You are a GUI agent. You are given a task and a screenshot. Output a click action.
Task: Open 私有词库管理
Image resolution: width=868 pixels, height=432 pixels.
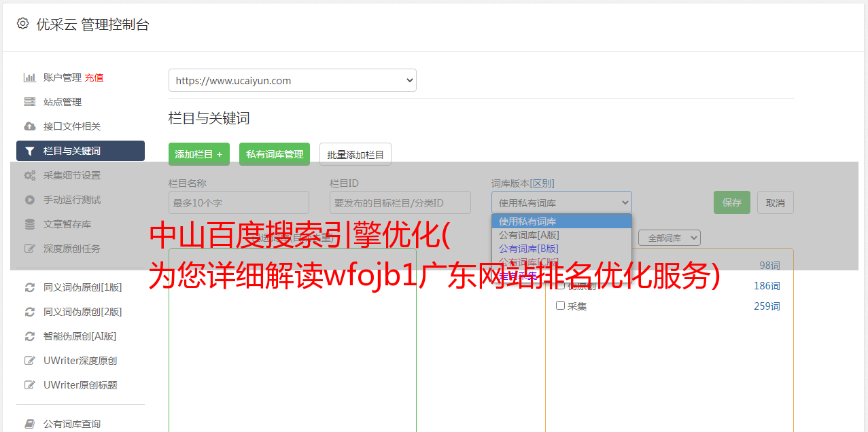275,154
